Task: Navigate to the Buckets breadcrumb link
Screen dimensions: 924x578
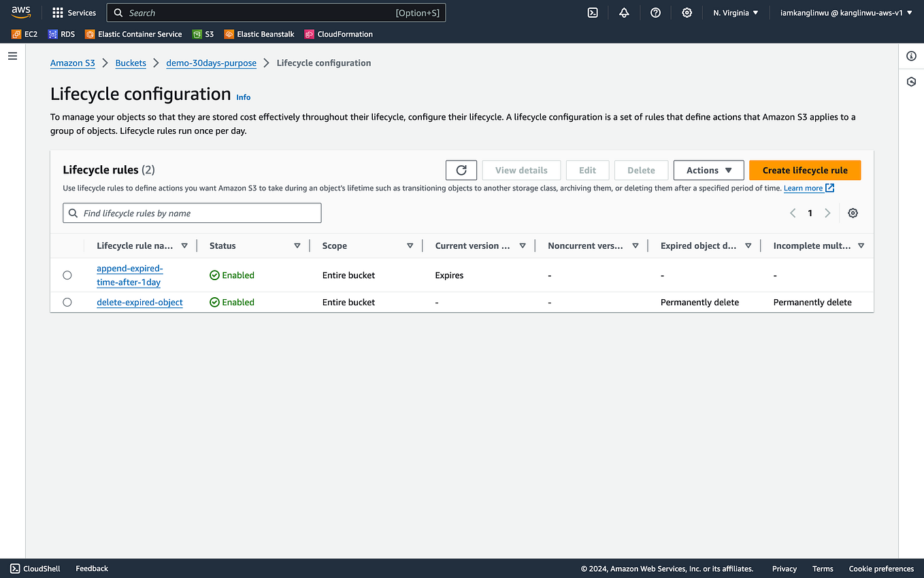Action: click(131, 63)
